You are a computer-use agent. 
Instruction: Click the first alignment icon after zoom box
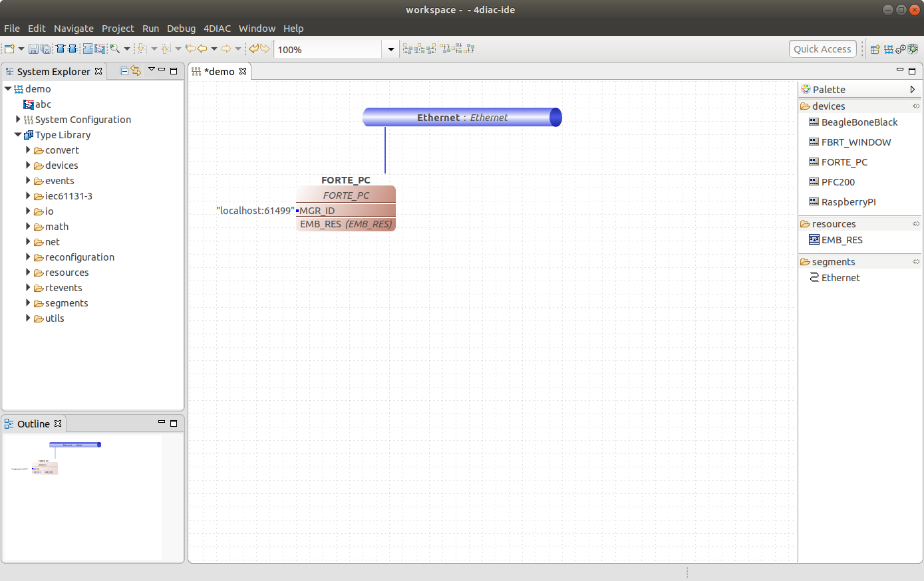(x=408, y=49)
